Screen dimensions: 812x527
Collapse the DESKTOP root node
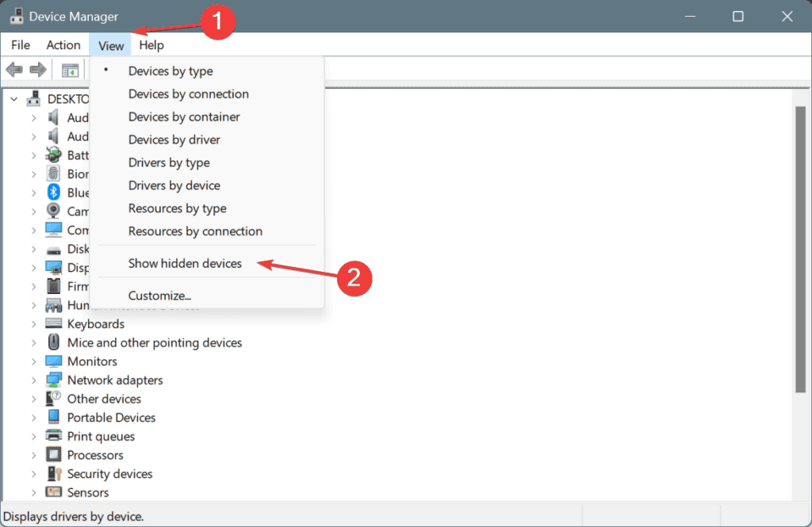(14, 99)
